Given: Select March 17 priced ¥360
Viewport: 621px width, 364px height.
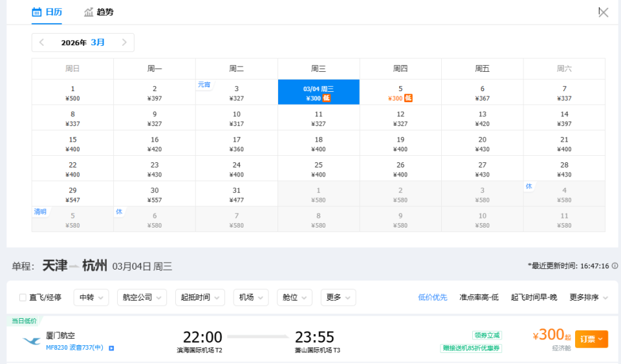Looking at the screenshot, I should (x=237, y=144).
